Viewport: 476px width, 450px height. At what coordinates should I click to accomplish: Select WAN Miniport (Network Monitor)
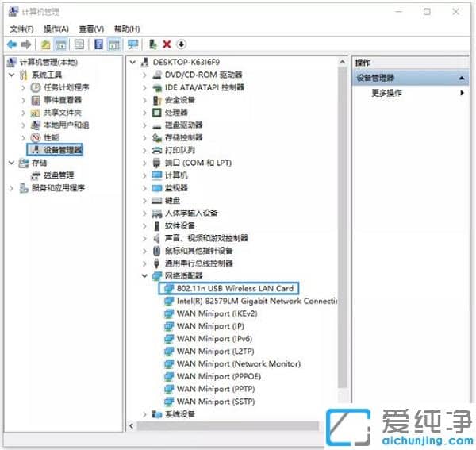pos(239,364)
